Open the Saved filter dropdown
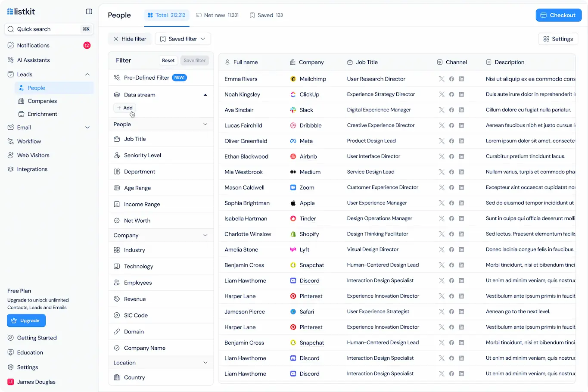Viewport: 588px width, 392px height. click(x=183, y=39)
